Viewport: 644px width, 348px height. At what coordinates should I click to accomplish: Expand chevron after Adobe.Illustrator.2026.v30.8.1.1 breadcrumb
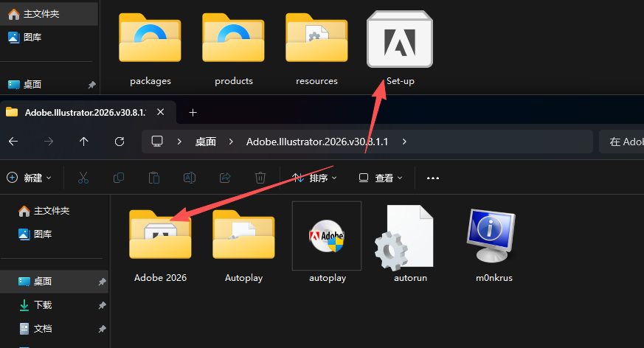click(404, 142)
